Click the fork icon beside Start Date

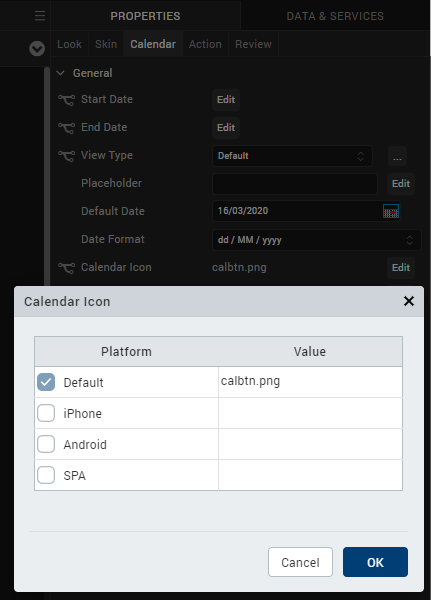[x=67, y=100]
